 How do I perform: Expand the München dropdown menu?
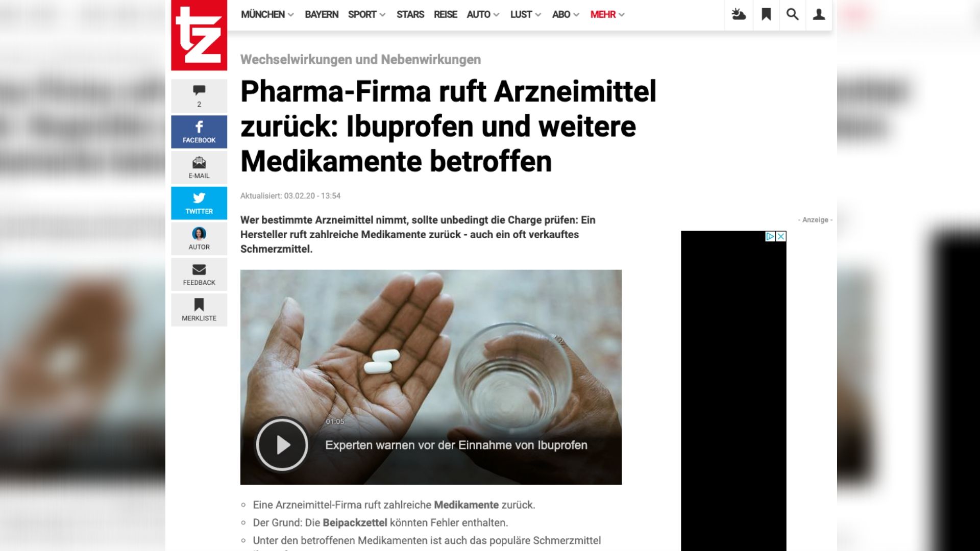[267, 14]
